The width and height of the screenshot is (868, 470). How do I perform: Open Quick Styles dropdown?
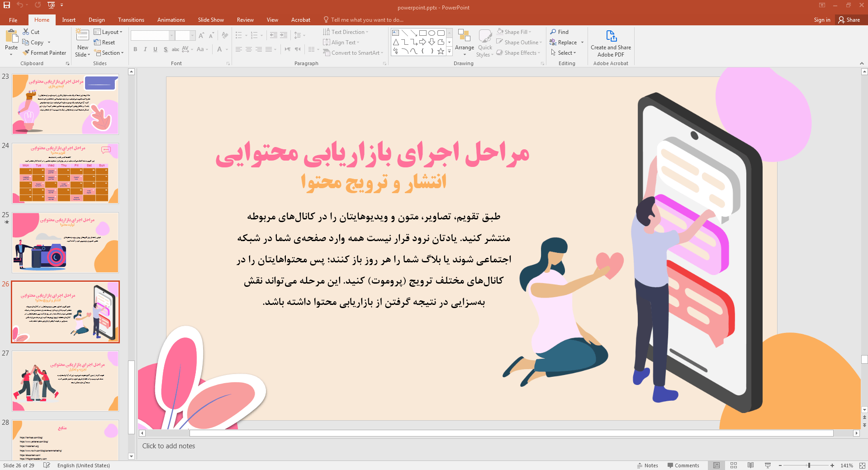point(485,43)
